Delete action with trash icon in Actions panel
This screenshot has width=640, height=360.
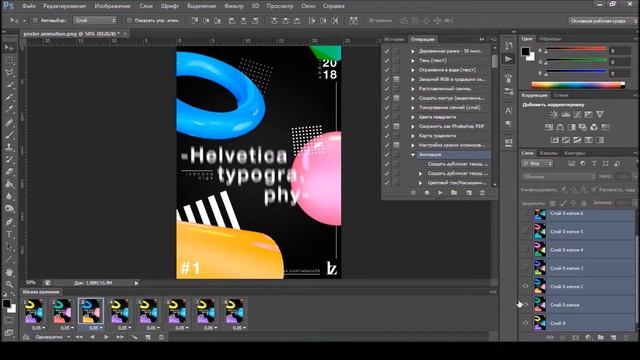click(x=482, y=193)
